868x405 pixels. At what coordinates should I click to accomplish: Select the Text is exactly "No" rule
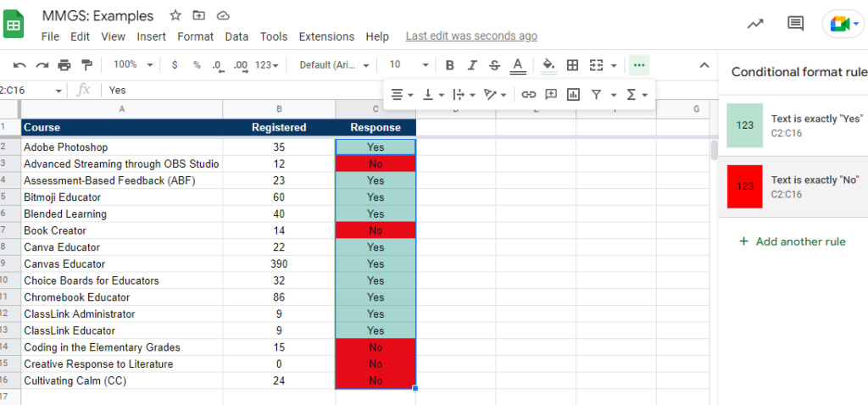793,186
